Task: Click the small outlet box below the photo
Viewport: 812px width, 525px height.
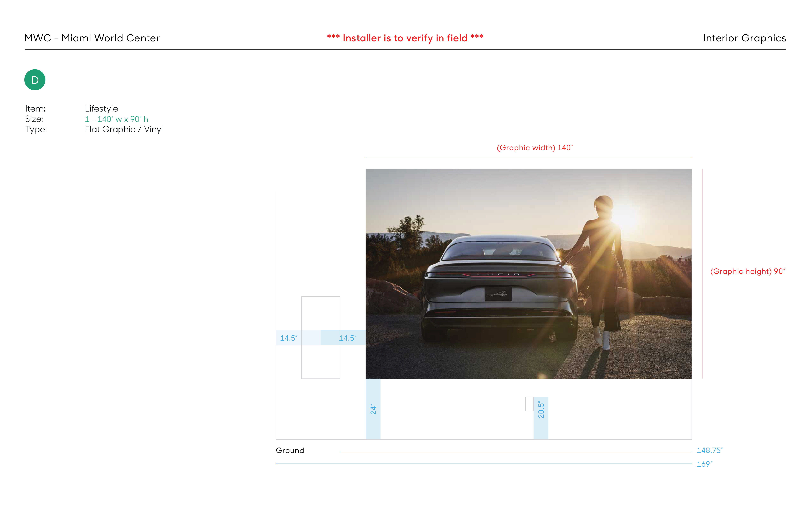Action: (529, 404)
